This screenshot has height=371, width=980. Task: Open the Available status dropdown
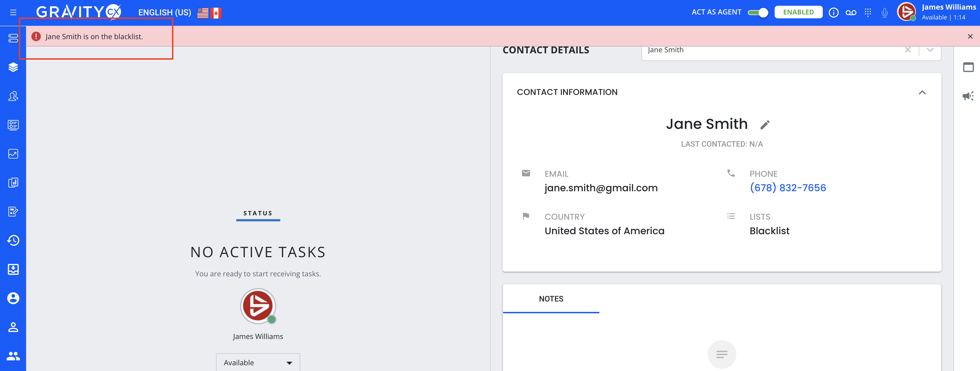coord(258,362)
